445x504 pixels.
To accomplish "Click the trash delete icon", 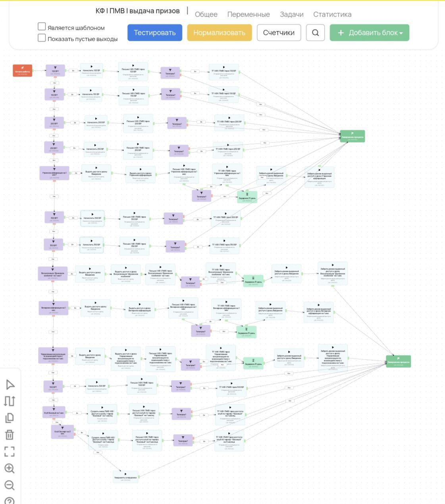I will pos(10,435).
